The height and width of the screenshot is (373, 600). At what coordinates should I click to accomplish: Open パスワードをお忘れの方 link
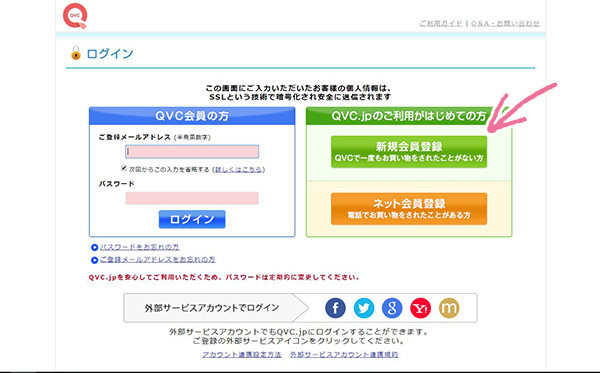140,247
